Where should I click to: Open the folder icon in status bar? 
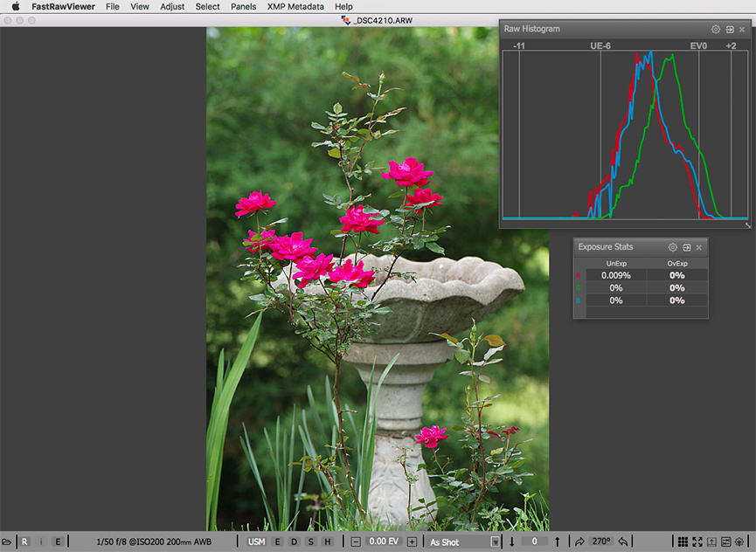coord(7,542)
